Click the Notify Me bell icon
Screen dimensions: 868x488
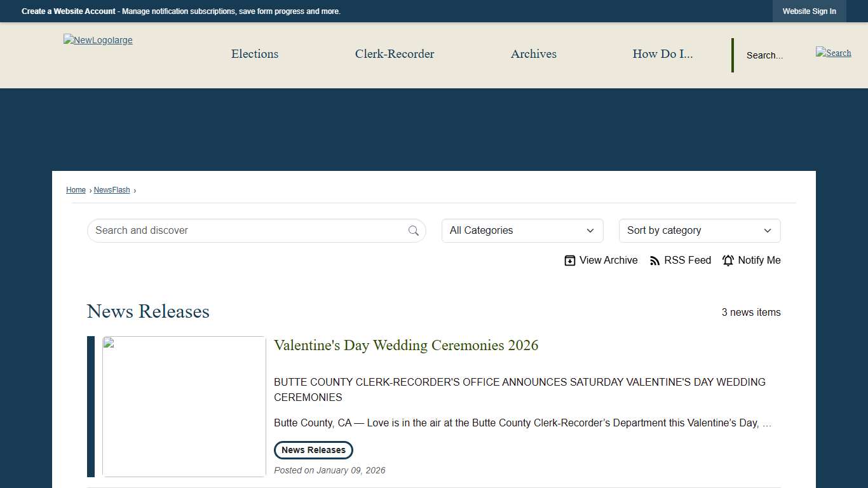coord(728,260)
